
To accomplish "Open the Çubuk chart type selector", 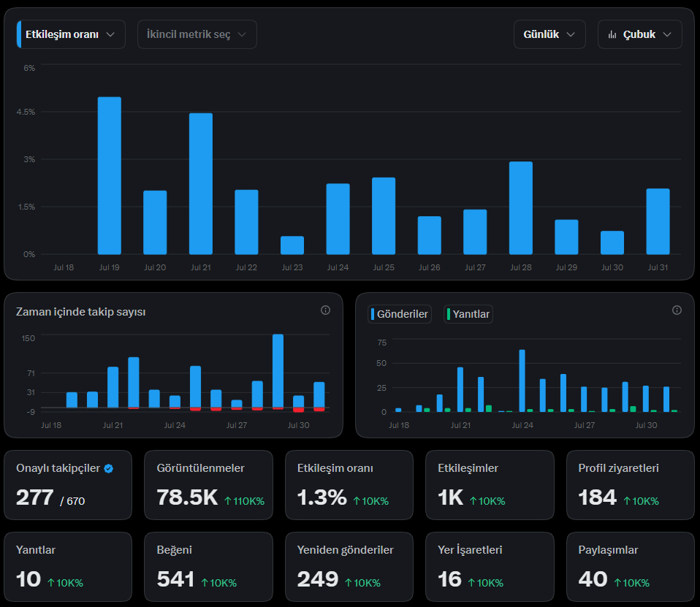I will [640, 34].
